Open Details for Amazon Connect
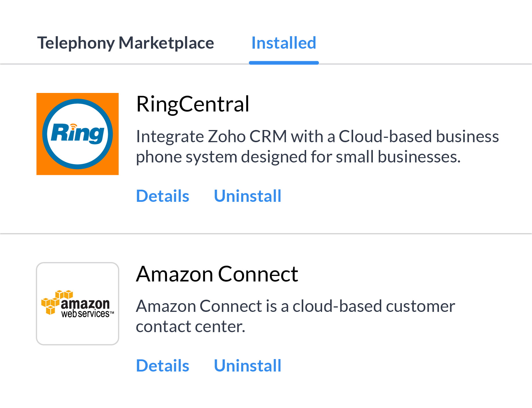The width and height of the screenshot is (532, 408). click(162, 366)
